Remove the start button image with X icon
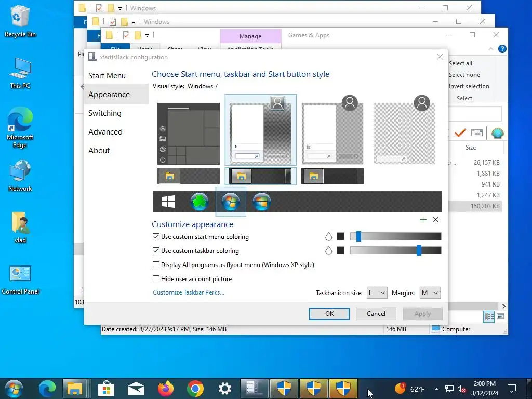The height and width of the screenshot is (399, 532). (436, 220)
